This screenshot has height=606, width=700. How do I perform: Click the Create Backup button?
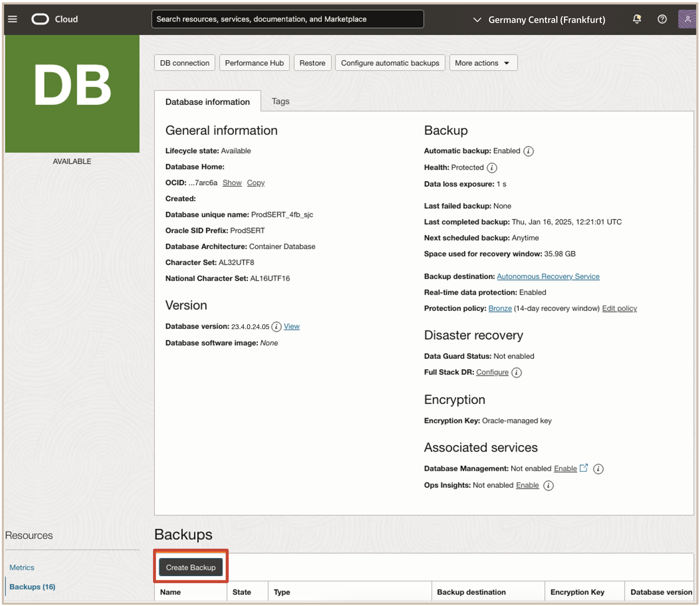(191, 567)
